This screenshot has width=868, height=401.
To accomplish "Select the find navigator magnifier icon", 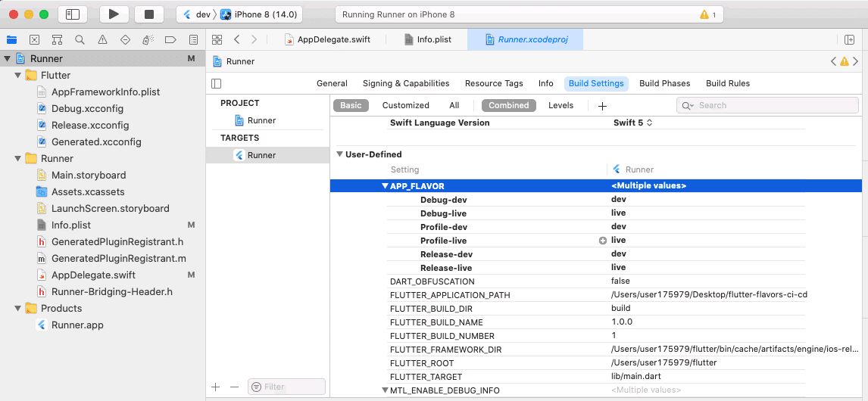I will coord(80,39).
